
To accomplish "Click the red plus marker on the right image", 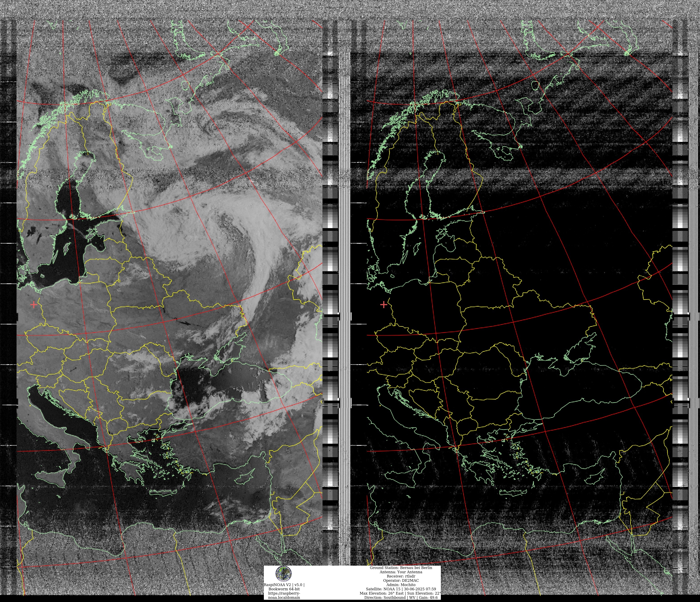I will click(384, 305).
